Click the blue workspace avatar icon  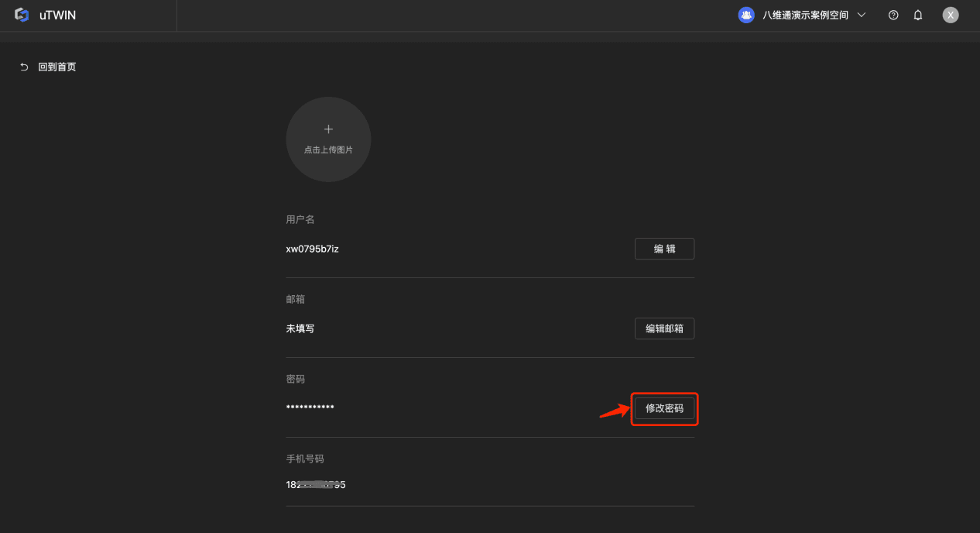point(746,15)
